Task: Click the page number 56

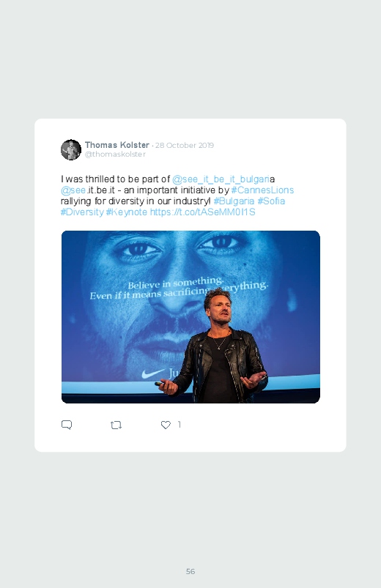Action: pos(190,571)
